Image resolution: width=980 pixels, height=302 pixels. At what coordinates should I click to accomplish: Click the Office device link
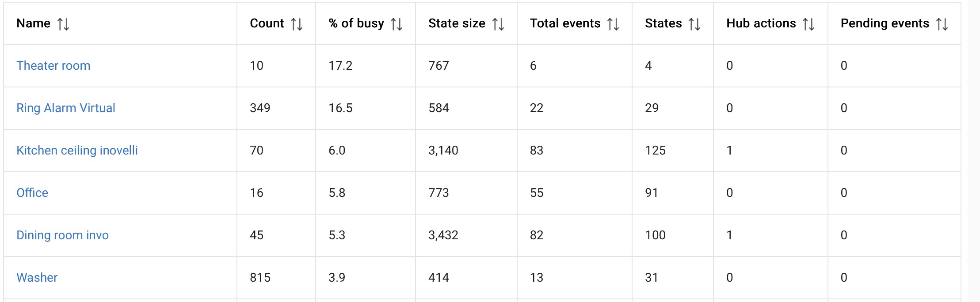(x=32, y=193)
